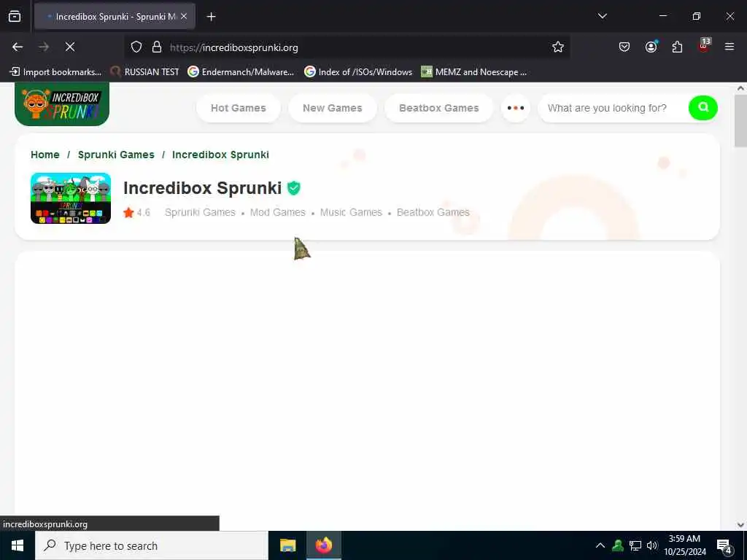Open the extension badge showing 13
The width and height of the screenshot is (747, 560).
(704, 46)
